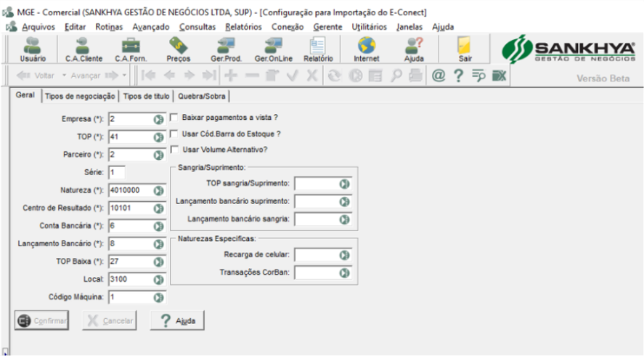The height and width of the screenshot is (356, 644).
Task: Open the Ger.OnLine toolbar icon
Action: tap(274, 49)
